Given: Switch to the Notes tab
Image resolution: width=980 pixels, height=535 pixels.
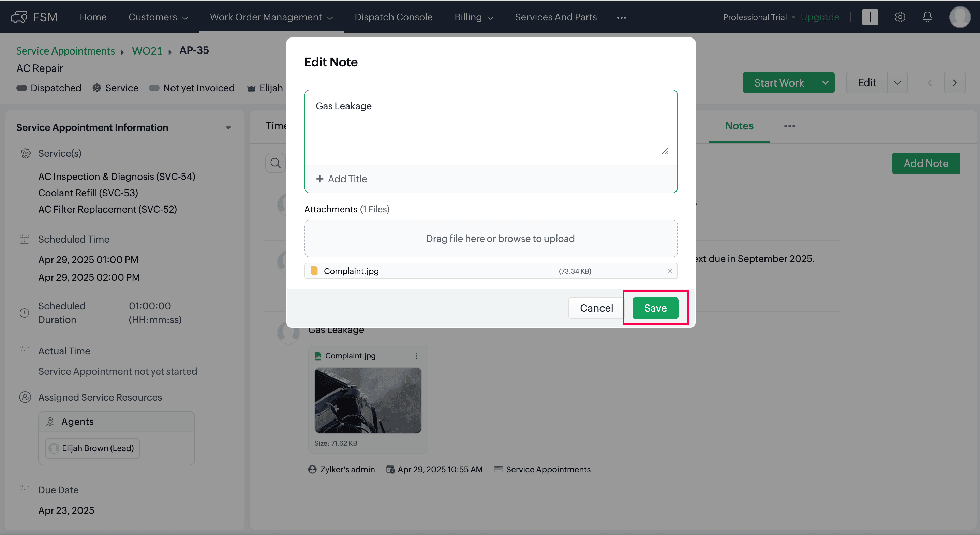Looking at the screenshot, I should coord(739,126).
